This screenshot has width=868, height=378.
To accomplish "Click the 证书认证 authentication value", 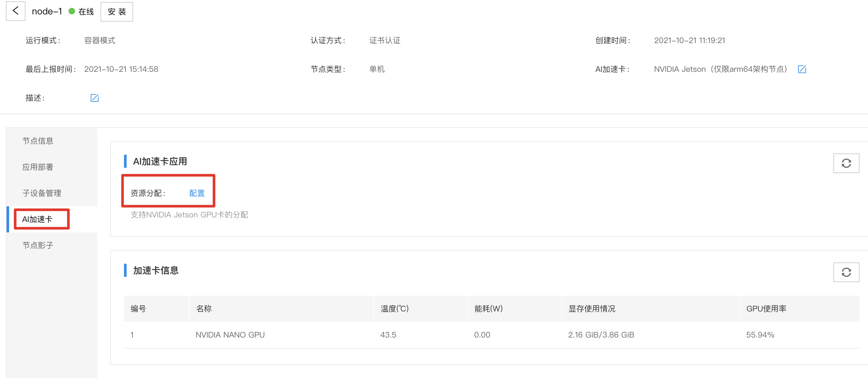I will pos(385,40).
